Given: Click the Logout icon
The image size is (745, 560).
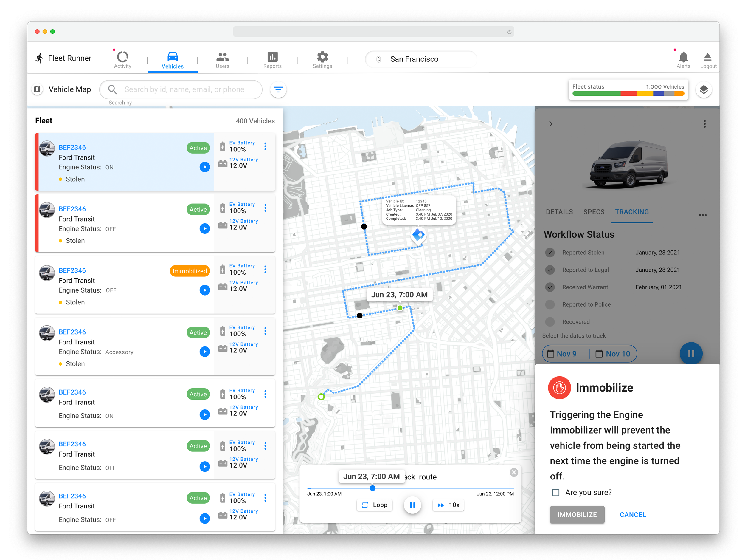Looking at the screenshot, I should (x=708, y=58).
